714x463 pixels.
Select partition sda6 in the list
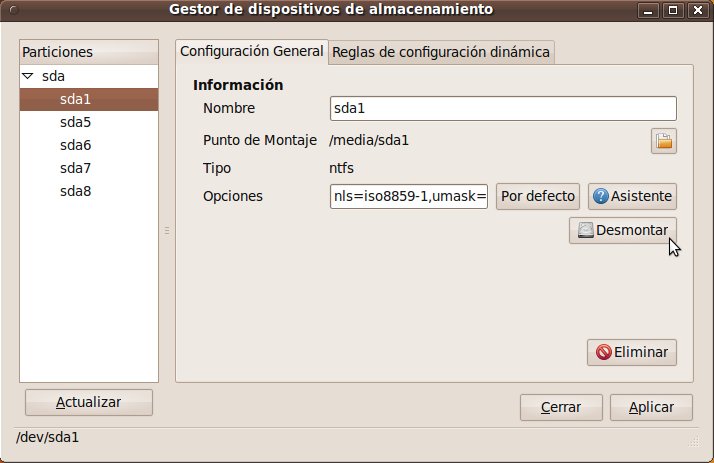89,145
